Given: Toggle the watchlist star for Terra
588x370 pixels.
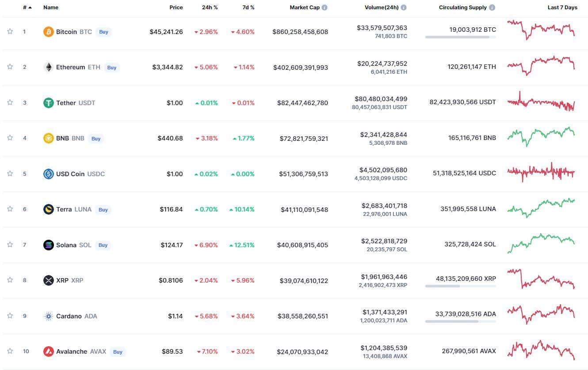Looking at the screenshot, I should pos(10,209).
